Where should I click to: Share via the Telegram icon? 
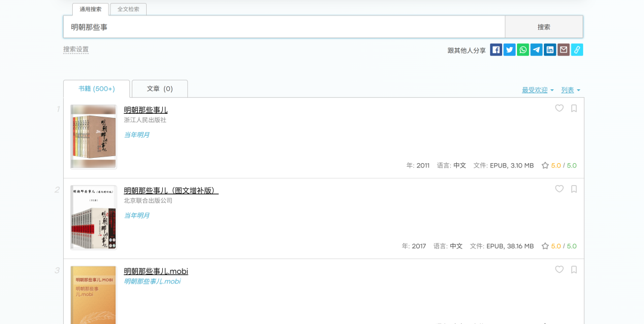537,50
